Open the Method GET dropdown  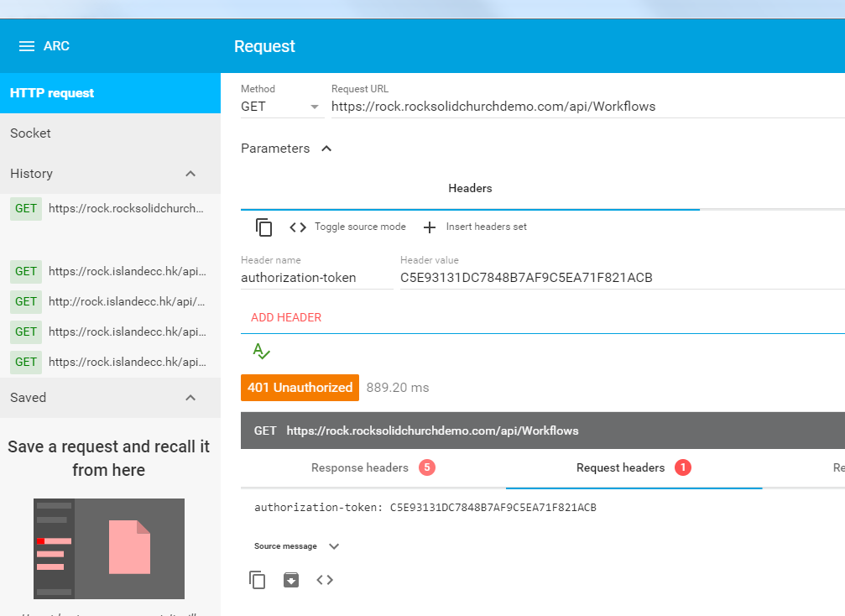[x=283, y=107]
